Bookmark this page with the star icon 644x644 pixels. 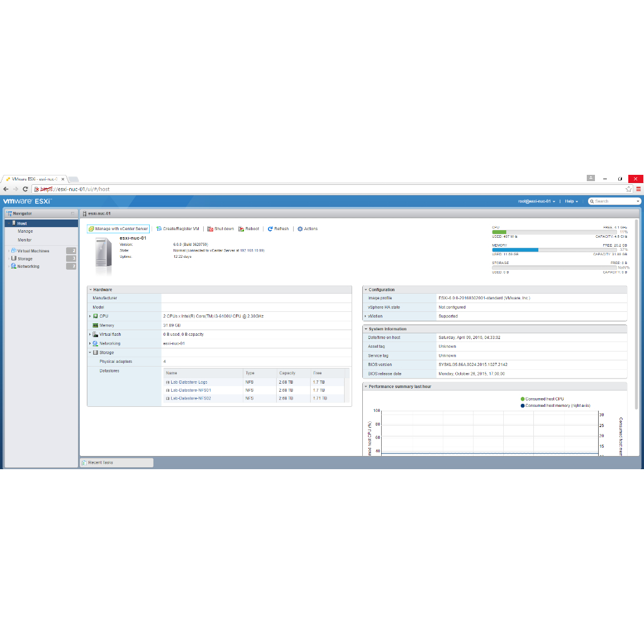628,189
